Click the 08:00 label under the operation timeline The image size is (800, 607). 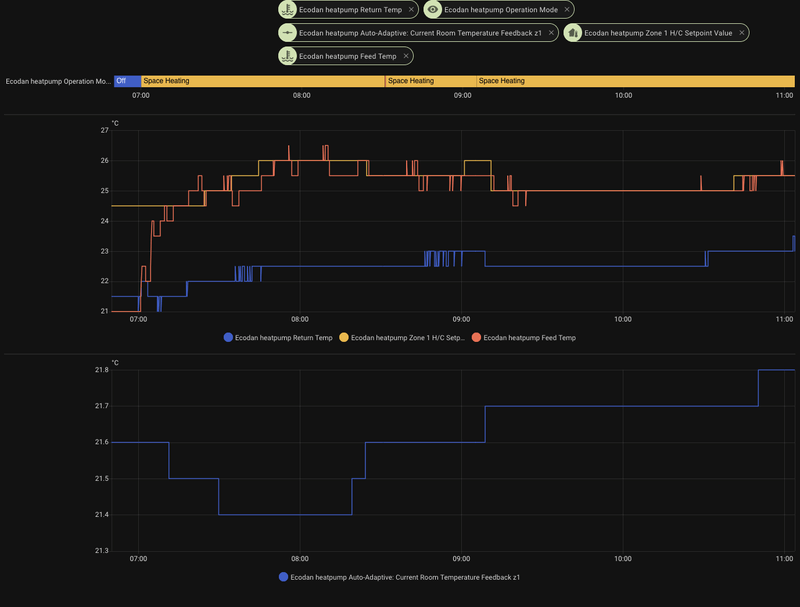[x=302, y=95]
